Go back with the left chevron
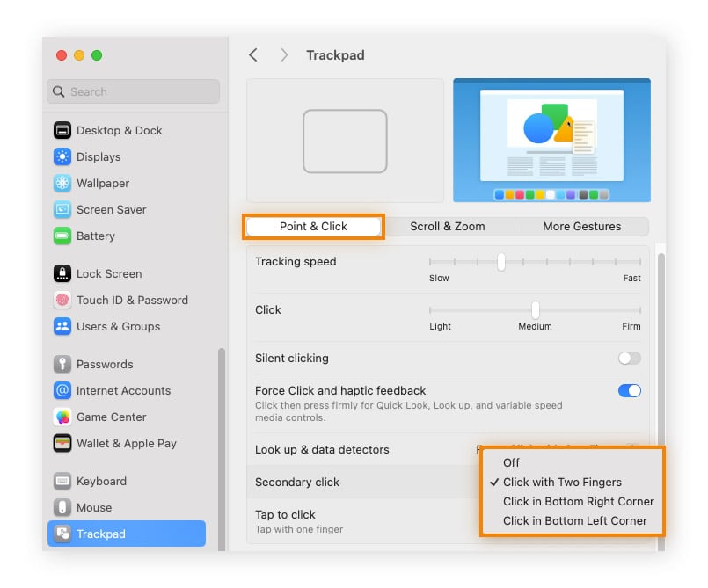This screenshot has height=588, width=708. pyautogui.click(x=253, y=55)
